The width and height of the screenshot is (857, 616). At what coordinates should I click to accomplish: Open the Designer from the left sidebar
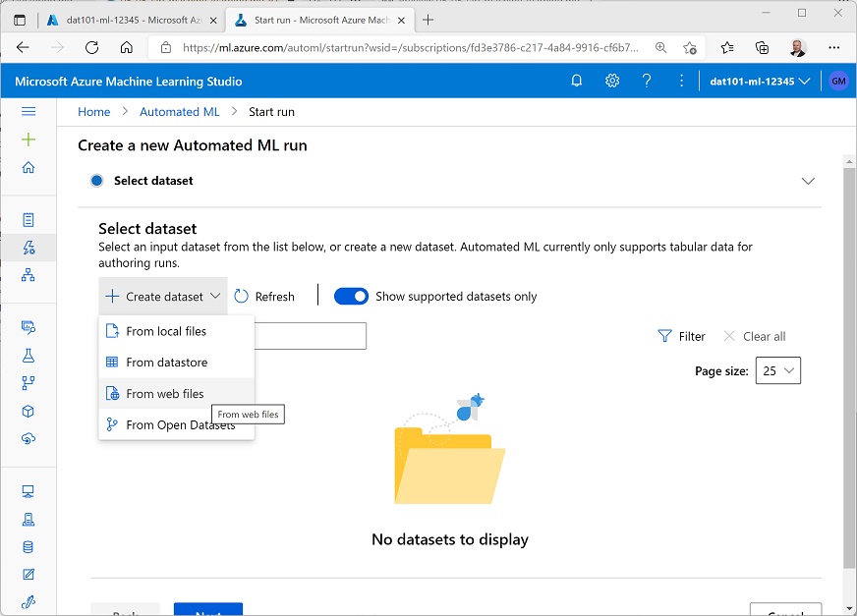[x=29, y=273]
